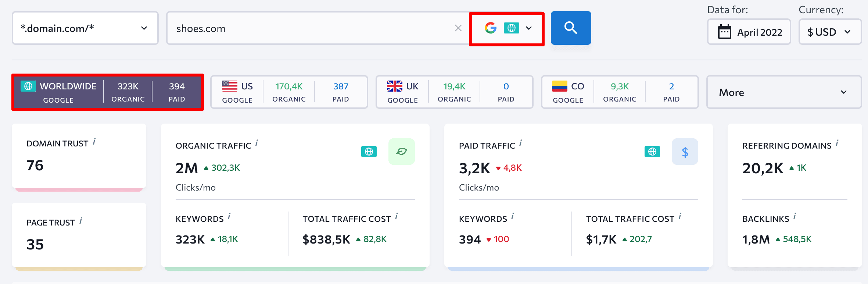Click Page Trust score 35

tap(35, 244)
